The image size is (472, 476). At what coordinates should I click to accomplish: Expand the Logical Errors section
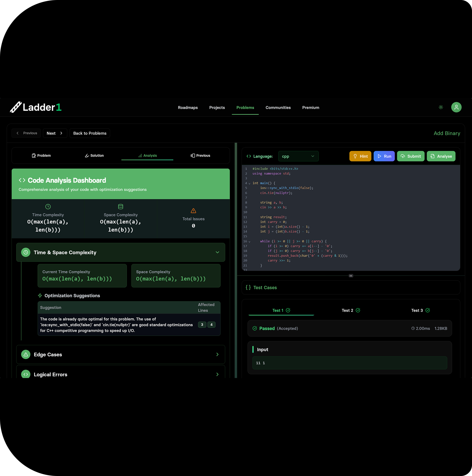217,374
